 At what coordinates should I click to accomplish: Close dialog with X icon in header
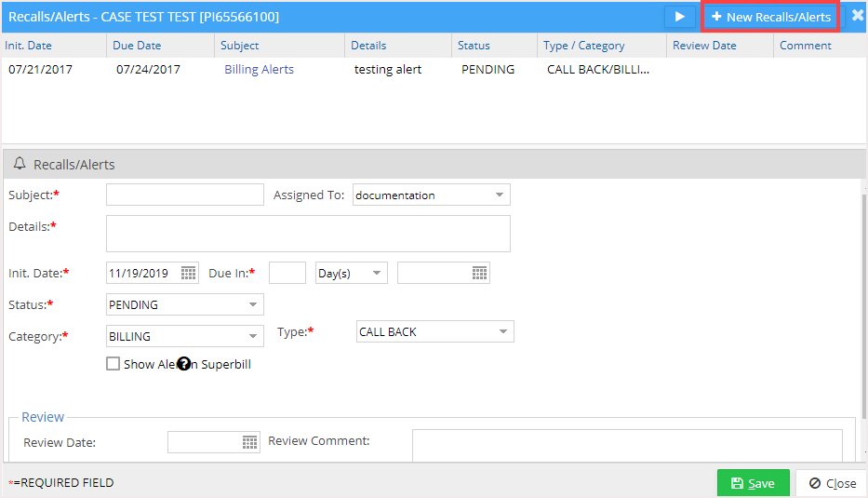(857, 16)
